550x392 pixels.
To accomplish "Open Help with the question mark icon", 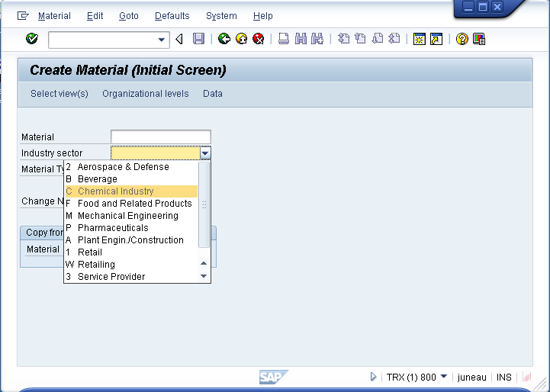I will coord(462,39).
